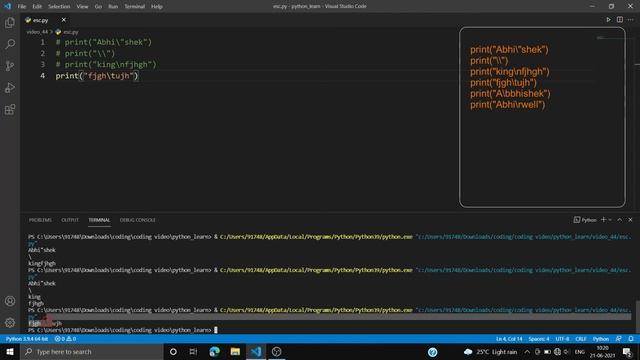
Task: Click the taskbar date and time
Action: coord(602,352)
